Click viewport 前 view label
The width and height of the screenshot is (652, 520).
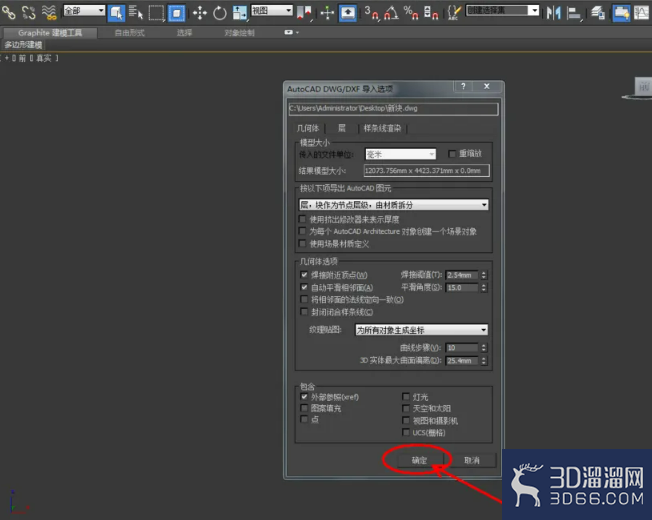click(22, 58)
